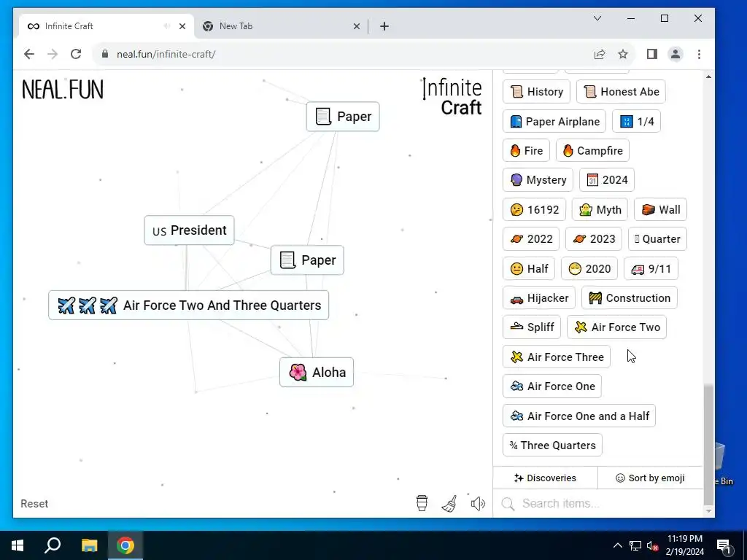The width and height of the screenshot is (747, 560).
Task: Bookmark this page with star icon
Action: pos(623,54)
